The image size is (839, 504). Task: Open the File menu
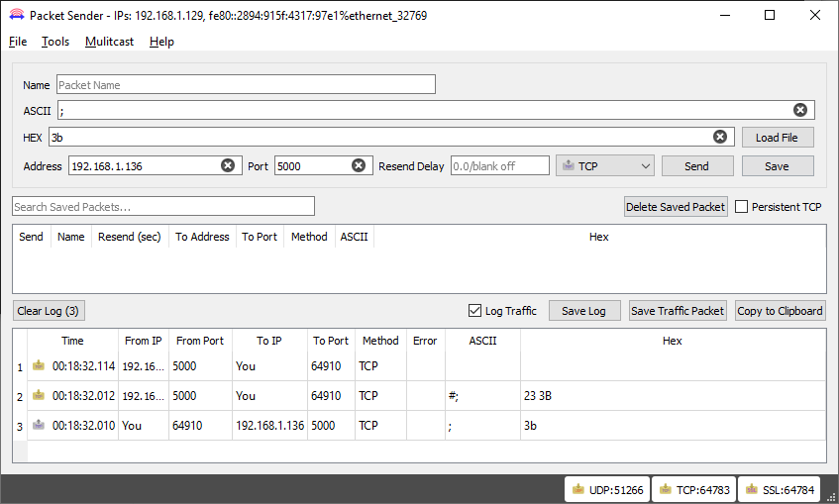18,42
